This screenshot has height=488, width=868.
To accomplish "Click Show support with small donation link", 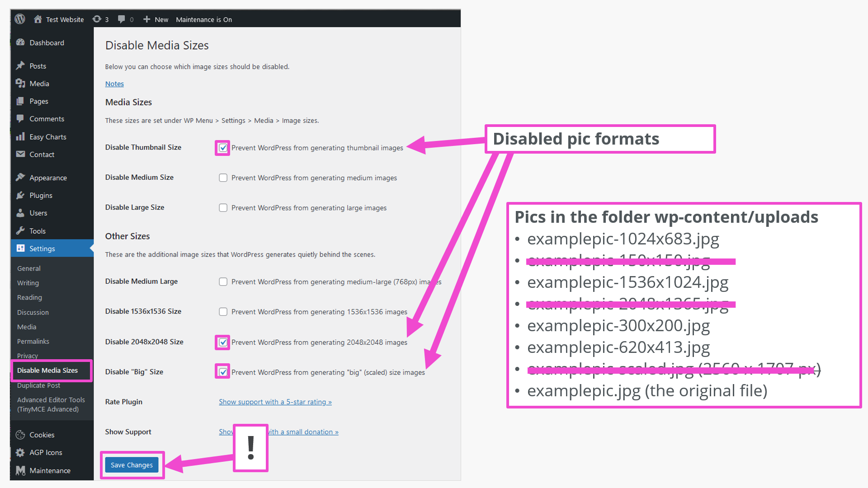I will [x=278, y=432].
